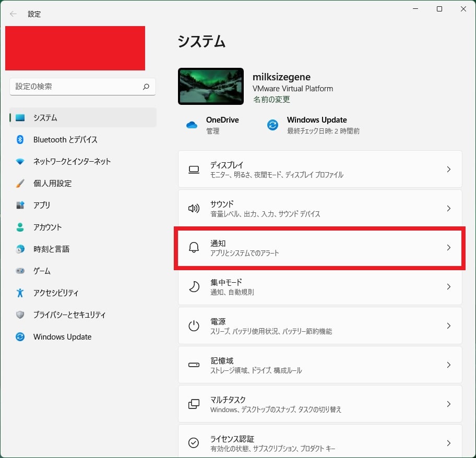Image resolution: width=476 pixels, height=458 pixels.
Task: Expand ディスプレイ row chevron
Action: click(449, 169)
